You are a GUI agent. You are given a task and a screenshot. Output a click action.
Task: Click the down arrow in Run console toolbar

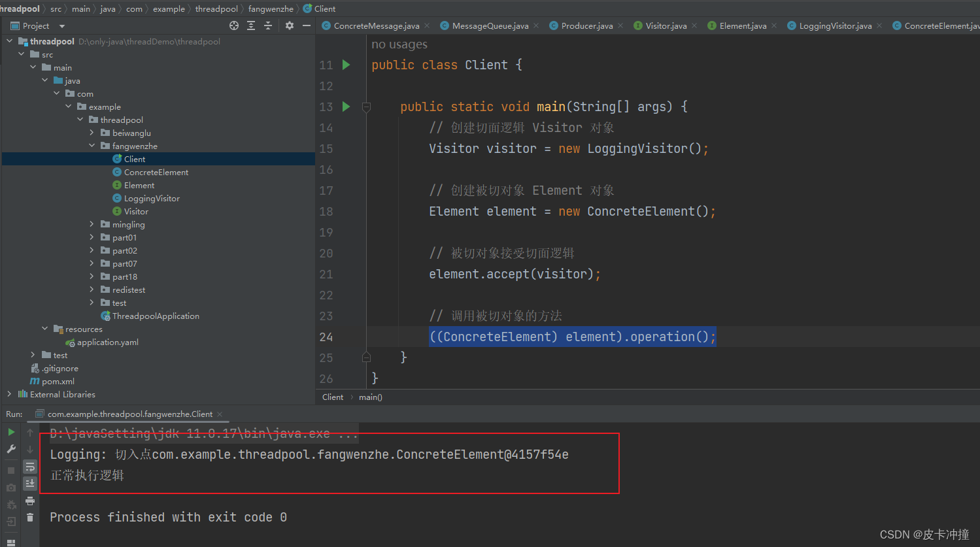click(30, 449)
